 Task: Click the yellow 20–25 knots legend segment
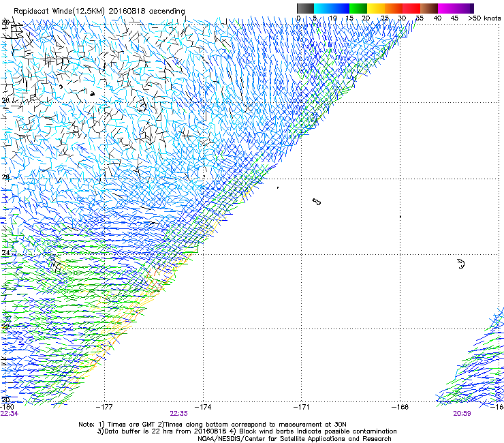[376, 8]
